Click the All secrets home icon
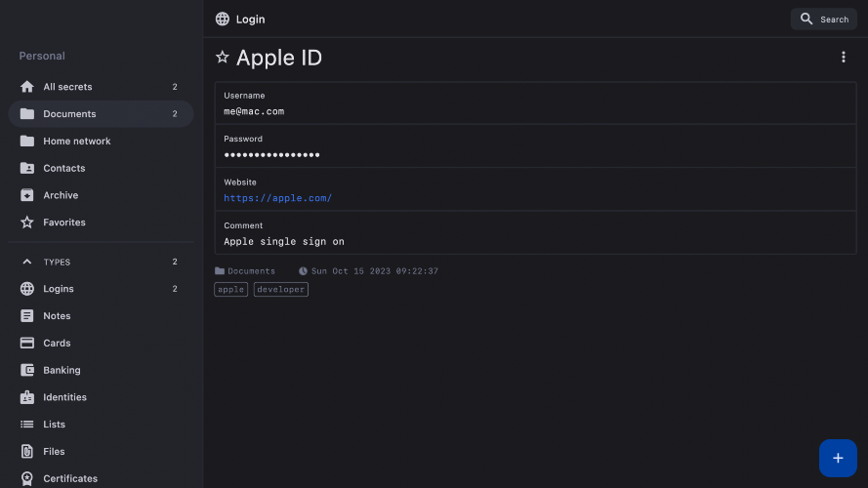The image size is (868, 488). tap(26, 87)
